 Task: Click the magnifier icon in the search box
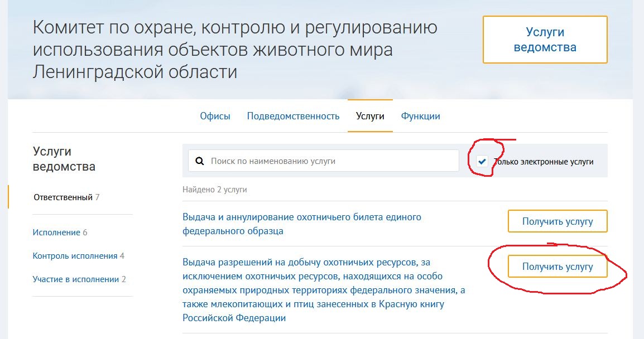pyautogui.click(x=200, y=161)
